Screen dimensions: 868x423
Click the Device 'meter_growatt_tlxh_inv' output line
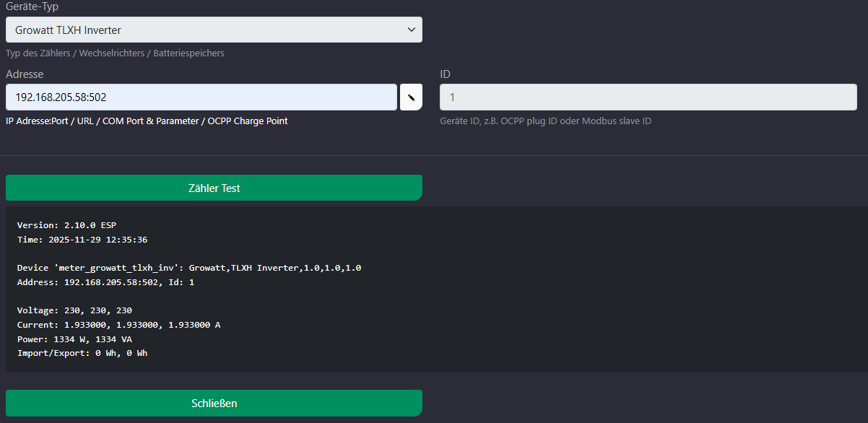tap(189, 268)
